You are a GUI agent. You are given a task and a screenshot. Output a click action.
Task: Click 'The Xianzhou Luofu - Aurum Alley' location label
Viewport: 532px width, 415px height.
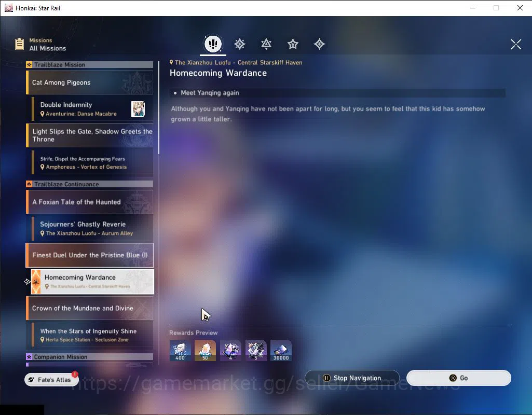tap(89, 233)
